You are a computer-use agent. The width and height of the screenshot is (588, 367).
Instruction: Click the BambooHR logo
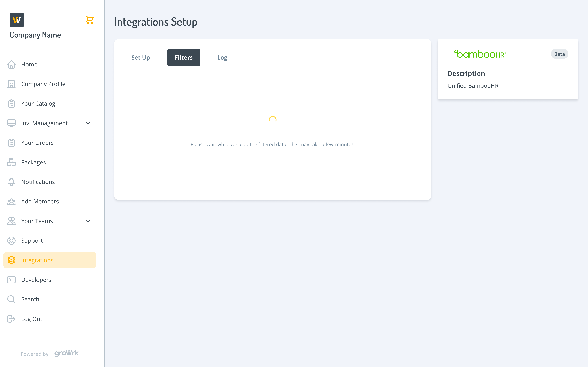pos(479,54)
